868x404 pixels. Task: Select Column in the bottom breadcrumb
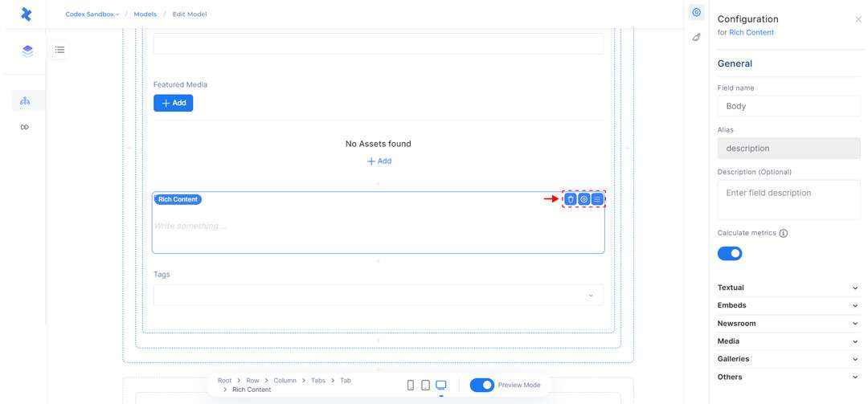point(285,381)
